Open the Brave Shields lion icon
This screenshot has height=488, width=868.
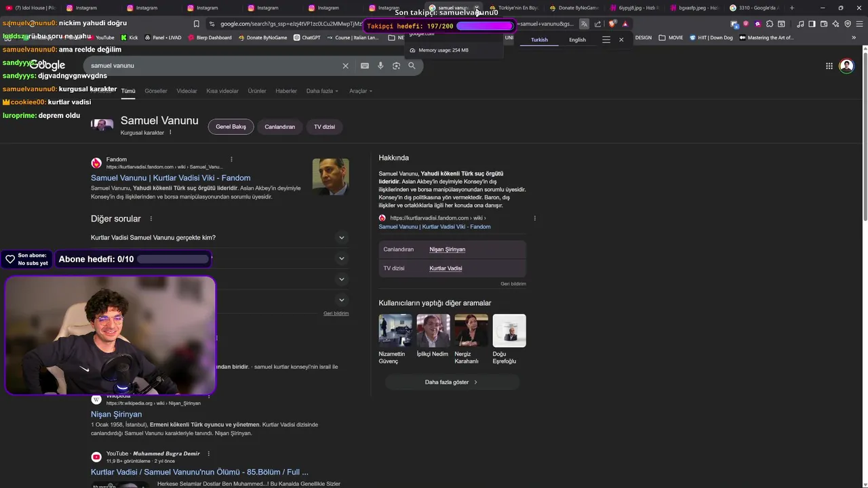pyautogui.click(x=612, y=24)
